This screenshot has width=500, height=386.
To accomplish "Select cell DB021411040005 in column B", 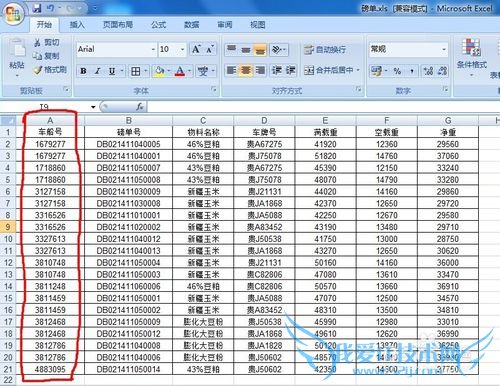I will click(x=128, y=144).
